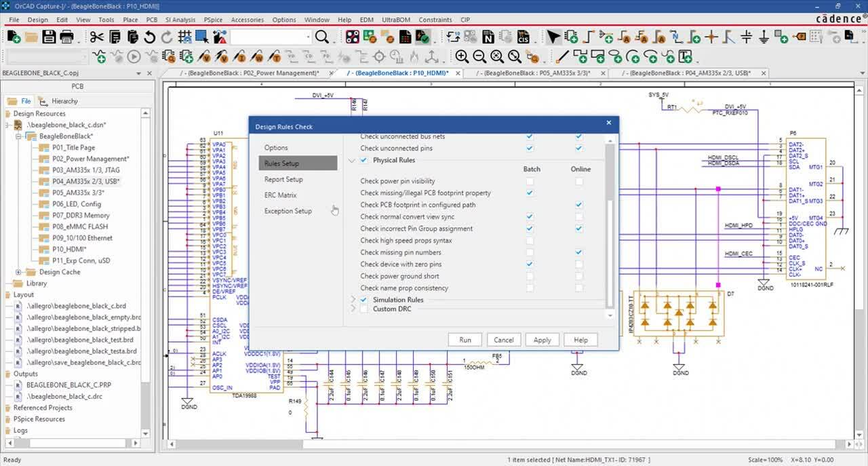Click the Save disk icon

click(x=49, y=37)
